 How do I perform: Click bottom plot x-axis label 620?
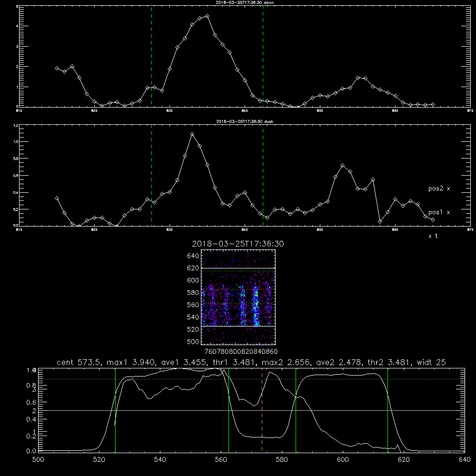(x=404, y=460)
